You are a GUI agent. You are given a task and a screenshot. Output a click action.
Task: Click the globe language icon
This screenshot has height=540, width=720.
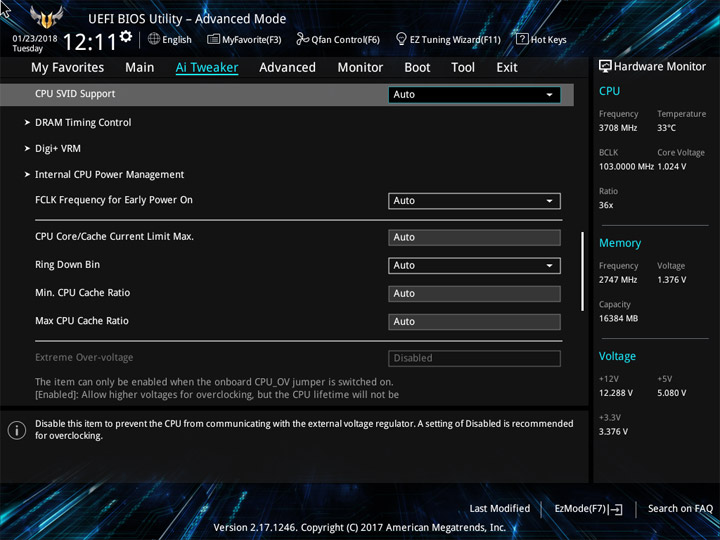(154, 39)
